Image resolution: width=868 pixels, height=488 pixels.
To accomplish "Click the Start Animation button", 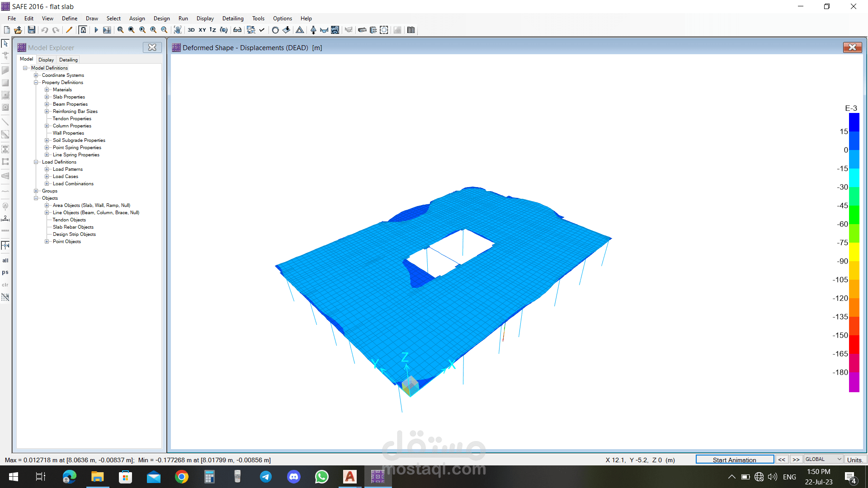I will (735, 460).
